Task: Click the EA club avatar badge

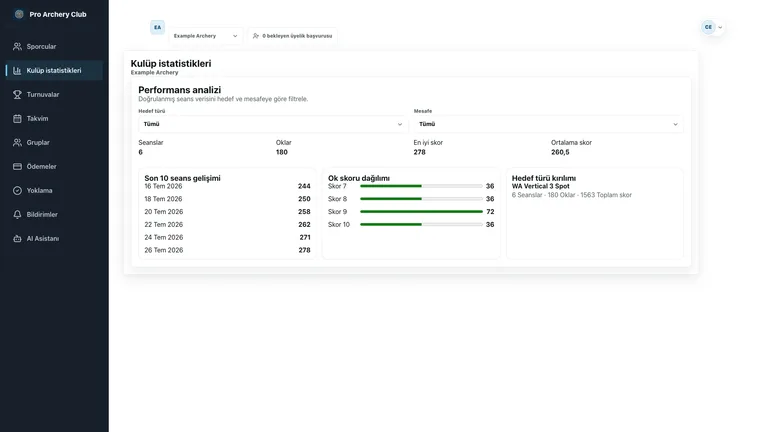Action: tap(157, 27)
